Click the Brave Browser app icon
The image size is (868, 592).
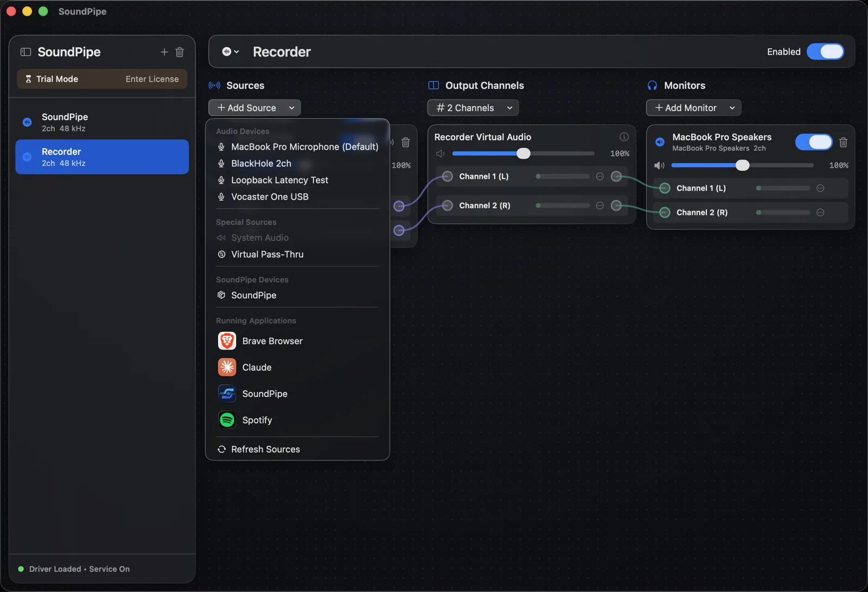227,341
